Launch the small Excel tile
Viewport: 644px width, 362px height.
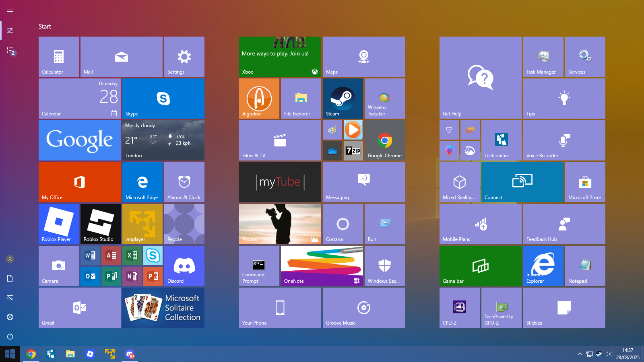coord(132,255)
